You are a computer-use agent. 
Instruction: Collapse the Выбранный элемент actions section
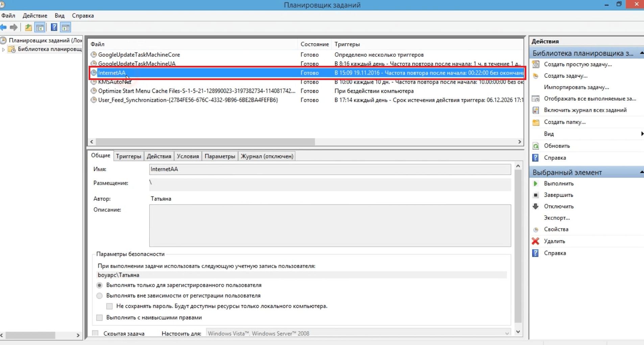pos(642,172)
